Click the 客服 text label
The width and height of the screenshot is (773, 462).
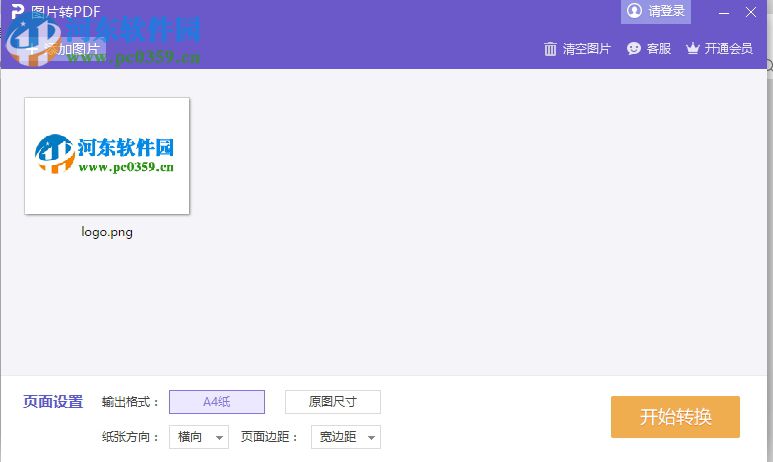tap(659, 48)
